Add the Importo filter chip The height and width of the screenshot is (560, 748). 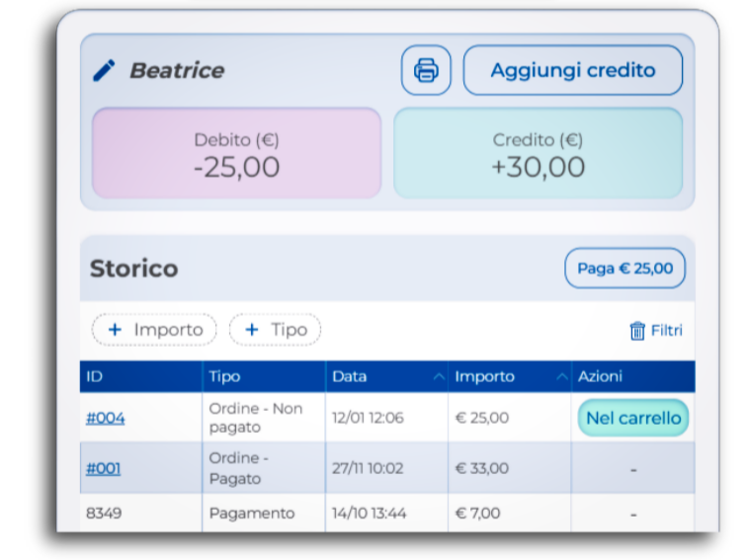point(154,330)
